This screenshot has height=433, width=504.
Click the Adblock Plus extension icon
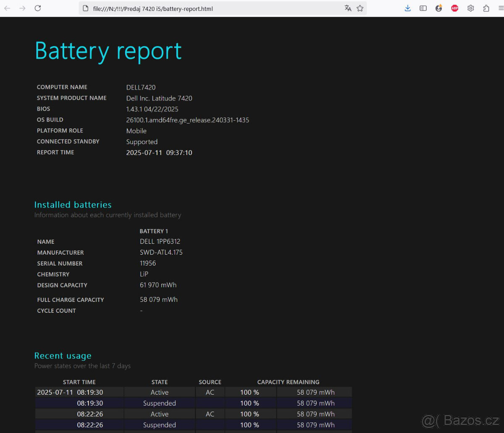(454, 8)
